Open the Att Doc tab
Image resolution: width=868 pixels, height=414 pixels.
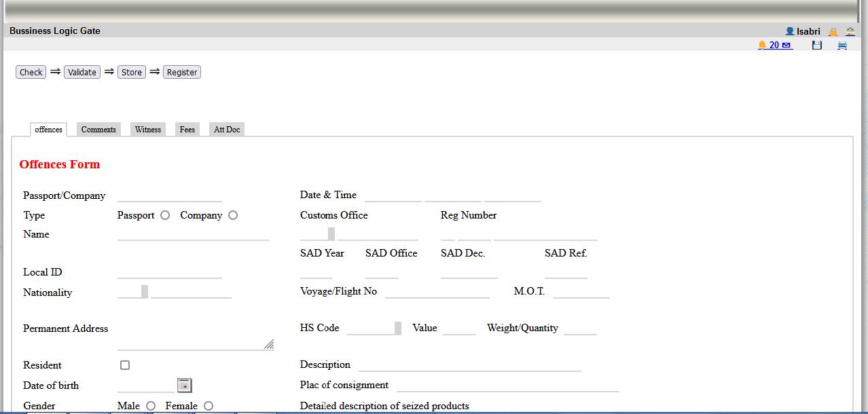[x=227, y=130]
